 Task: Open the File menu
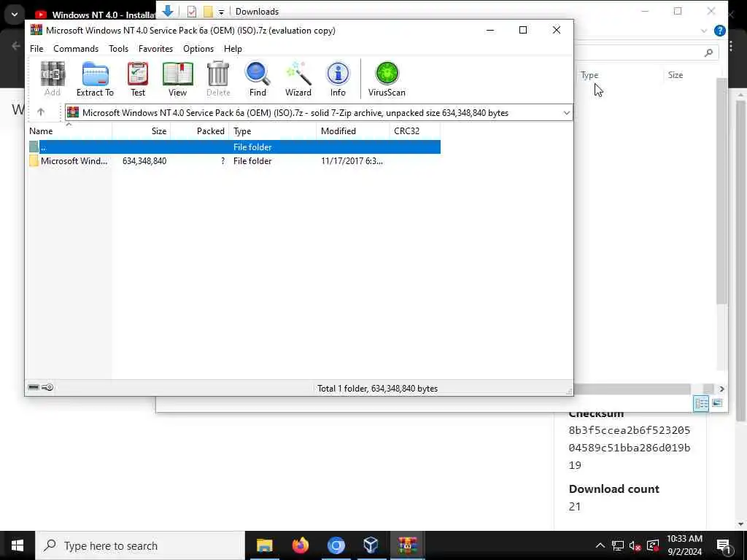pos(36,49)
